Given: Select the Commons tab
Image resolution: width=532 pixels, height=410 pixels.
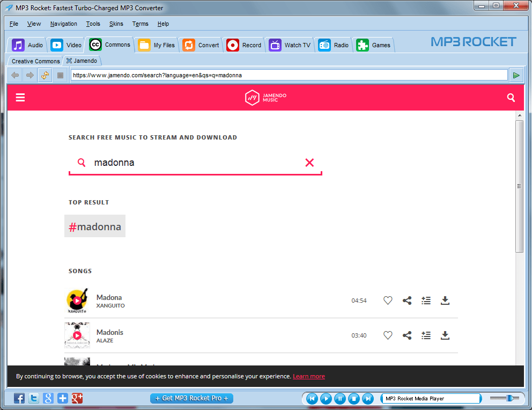Looking at the screenshot, I should click(109, 45).
